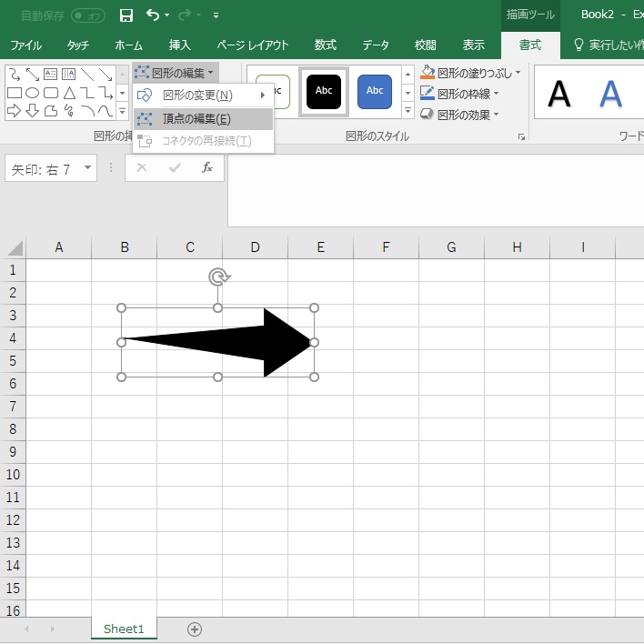
Task: Select the straight line shape
Action: (87, 75)
